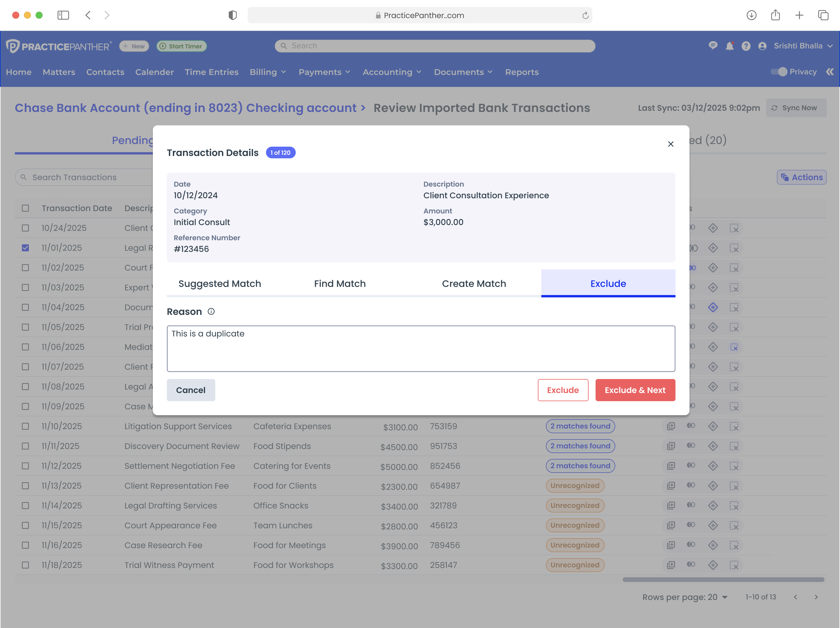Click the chat bubble icon in header
The height and width of the screenshot is (628, 840).
click(x=713, y=45)
